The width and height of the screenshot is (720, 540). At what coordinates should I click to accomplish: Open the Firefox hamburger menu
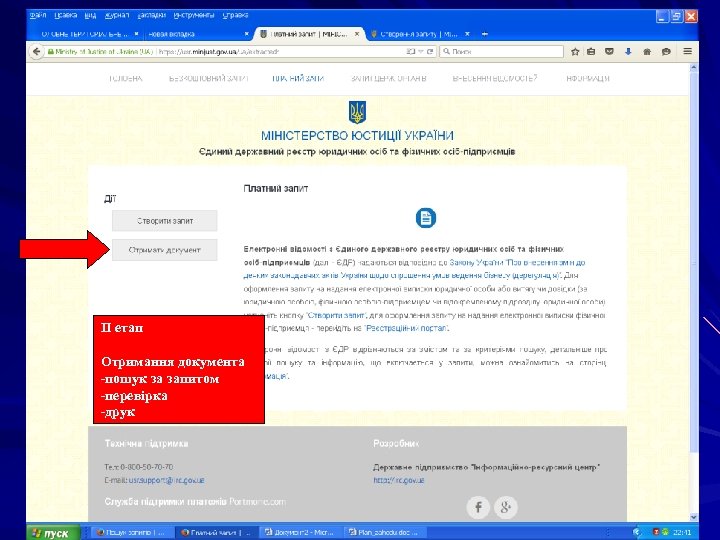click(687, 51)
